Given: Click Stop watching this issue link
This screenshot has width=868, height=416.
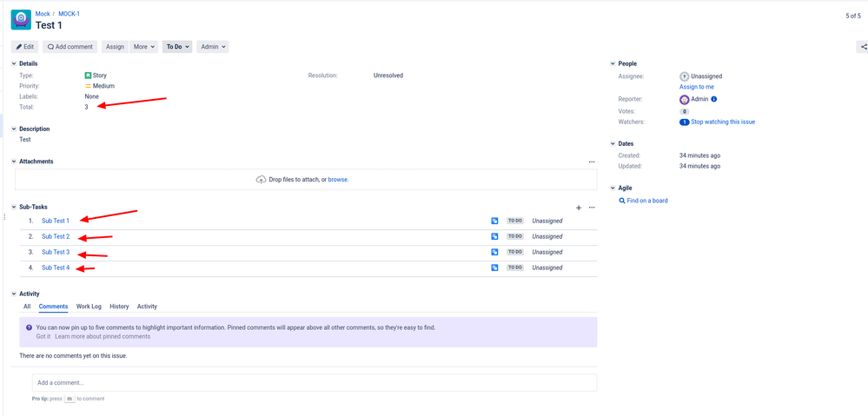Looking at the screenshot, I should tap(723, 122).
